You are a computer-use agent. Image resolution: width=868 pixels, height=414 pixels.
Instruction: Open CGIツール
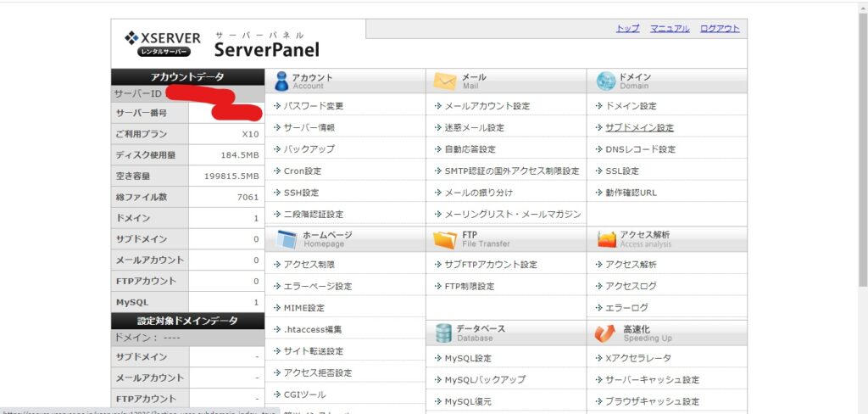point(304,394)
